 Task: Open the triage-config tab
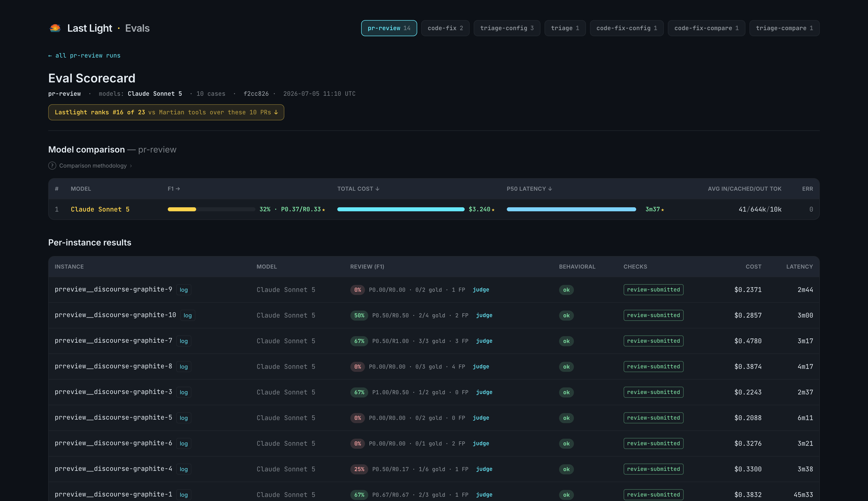point(507,28)
